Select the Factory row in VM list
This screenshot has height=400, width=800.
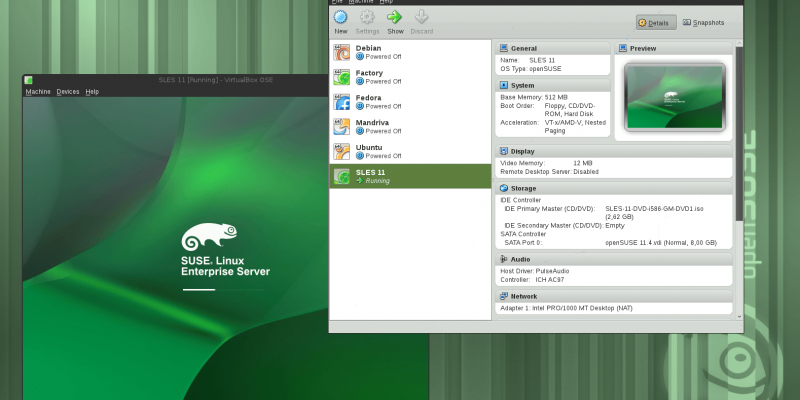(410, 77)
